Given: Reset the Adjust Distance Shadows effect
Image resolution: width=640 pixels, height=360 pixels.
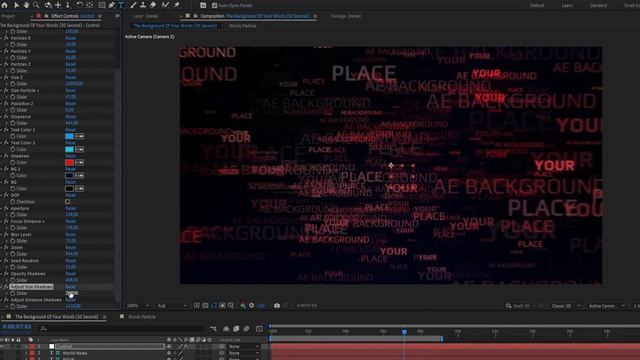Looking at the screenshot, I should point(70,300).
